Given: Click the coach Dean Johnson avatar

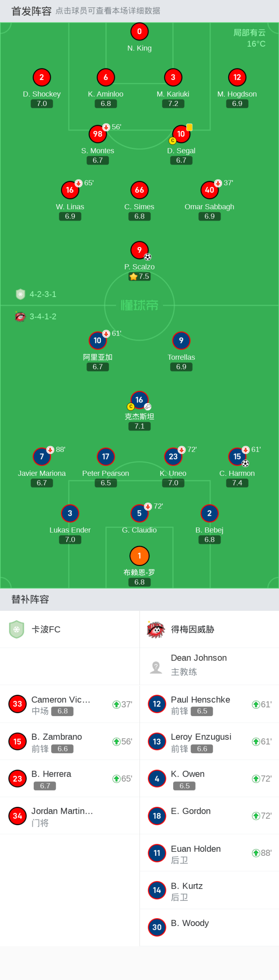Looking at the screenshot, I should tap(156, 667).
